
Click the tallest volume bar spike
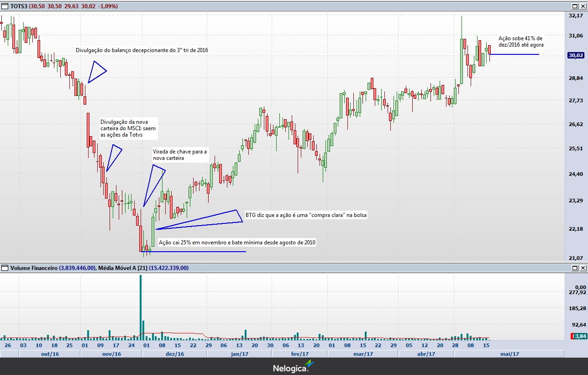tap(140, 307)
